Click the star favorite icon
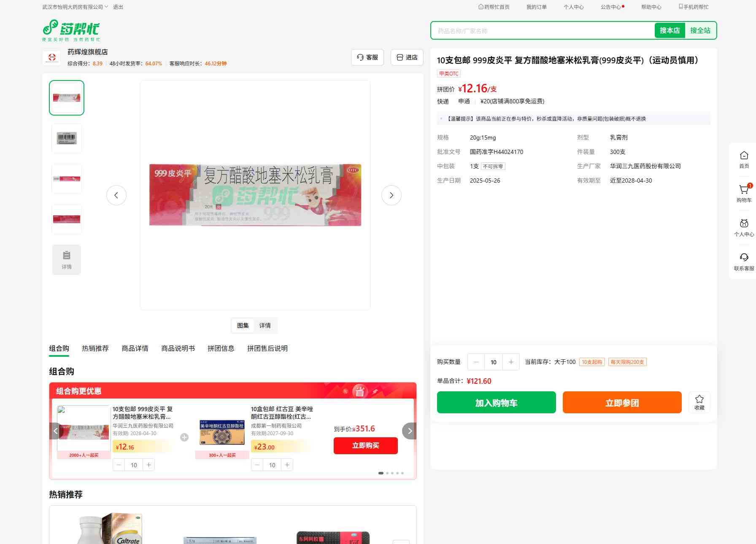 pyautogui.click(x=699, y=400)
